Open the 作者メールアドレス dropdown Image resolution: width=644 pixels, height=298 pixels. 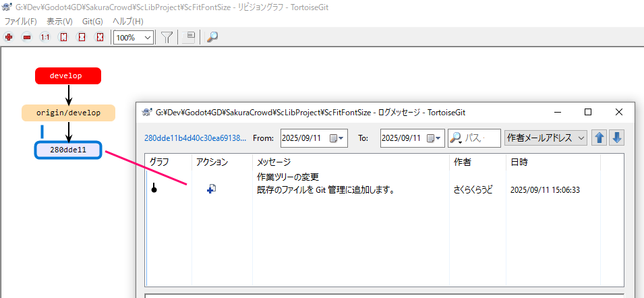(x=546, y=138)
